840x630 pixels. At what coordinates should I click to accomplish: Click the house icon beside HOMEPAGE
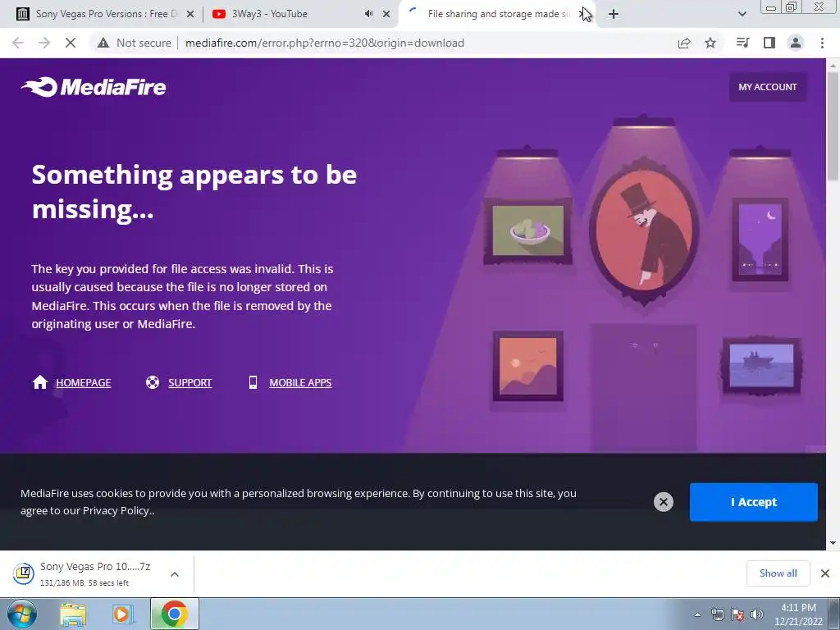(40, 382)
